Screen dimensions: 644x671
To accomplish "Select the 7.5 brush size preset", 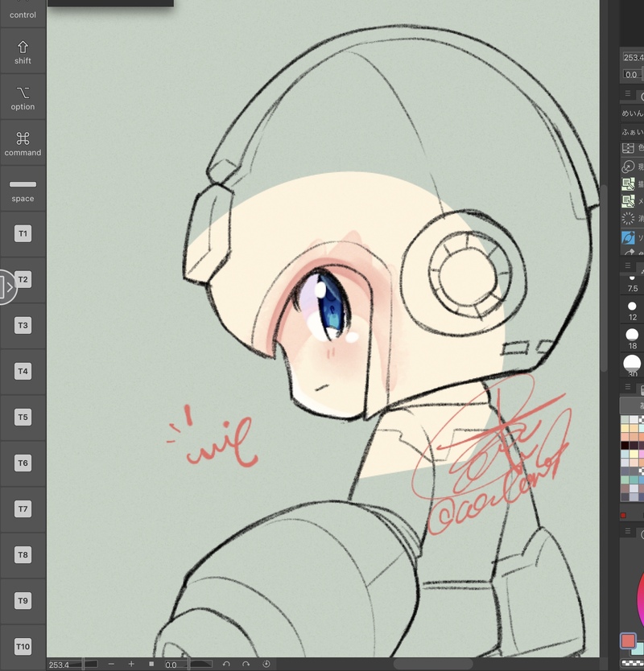I will point(633,283).
